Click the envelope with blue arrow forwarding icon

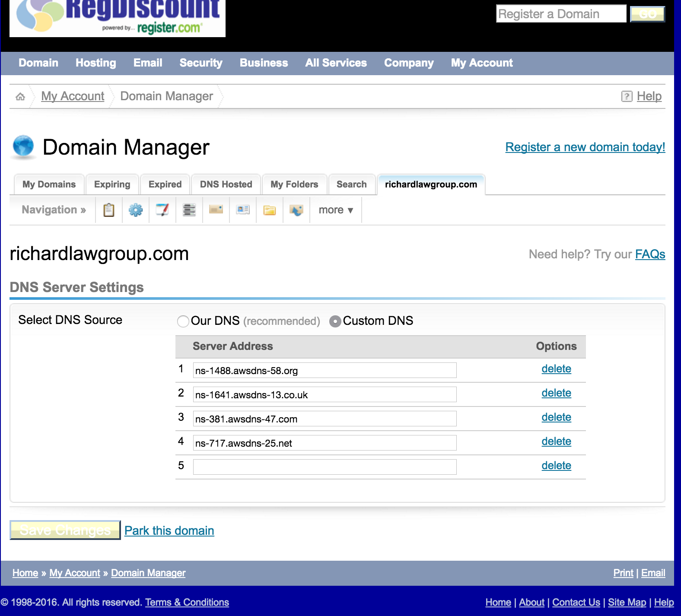[x=296, y=210]
